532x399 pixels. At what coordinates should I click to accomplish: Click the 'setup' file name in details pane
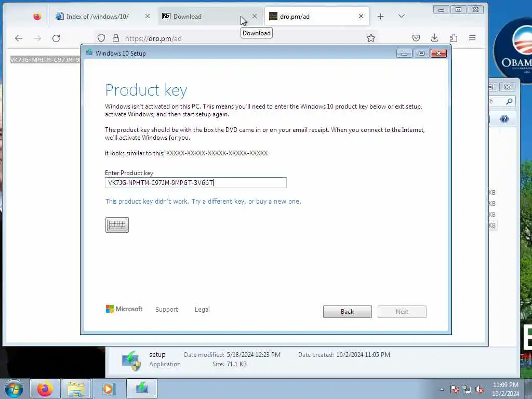point(157,354)
